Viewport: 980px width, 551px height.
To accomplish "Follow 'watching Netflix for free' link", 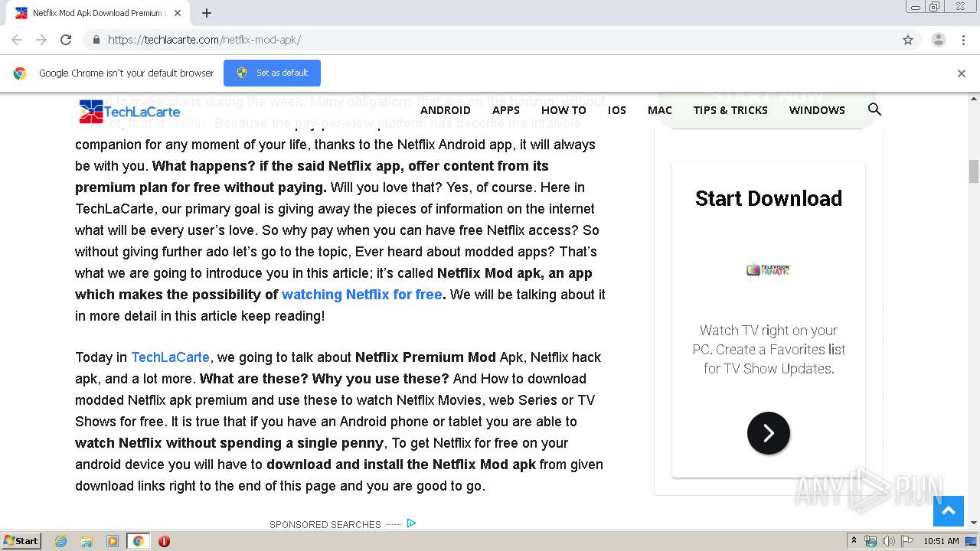I will [x=361, y=295].
